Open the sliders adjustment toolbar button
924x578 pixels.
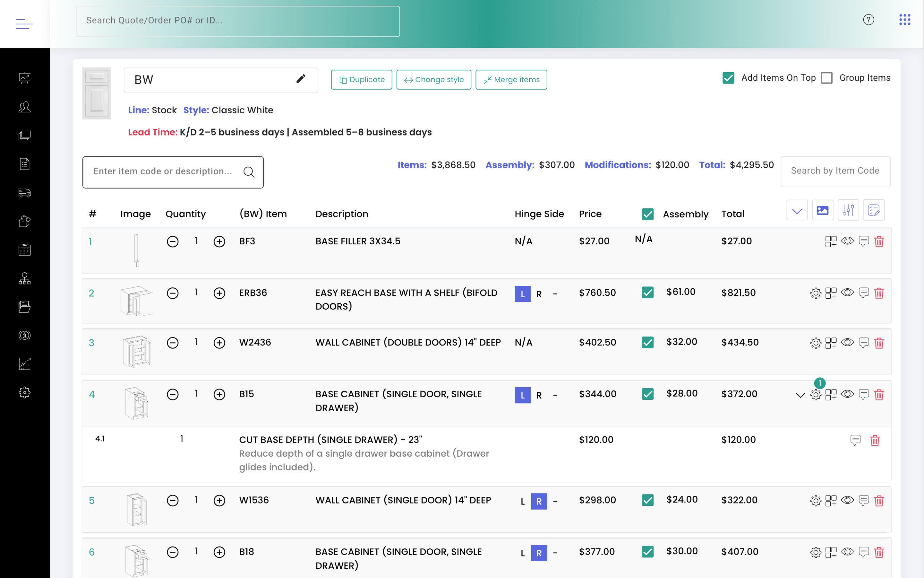pos(848,210)
